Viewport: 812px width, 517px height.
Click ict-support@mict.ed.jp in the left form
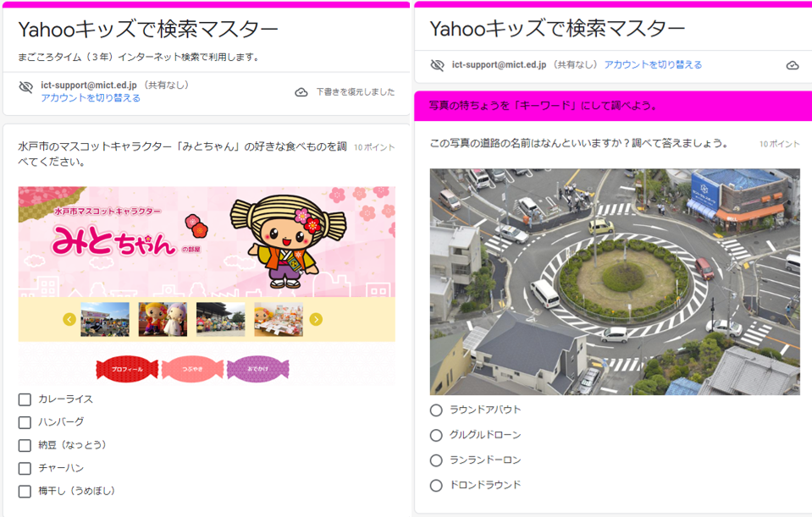[89, 85]
